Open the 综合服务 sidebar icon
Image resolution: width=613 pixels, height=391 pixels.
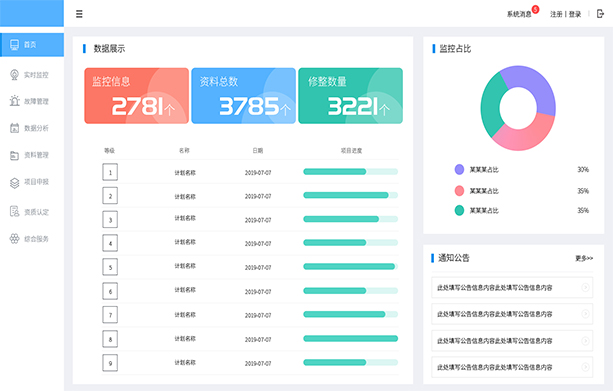14,239
